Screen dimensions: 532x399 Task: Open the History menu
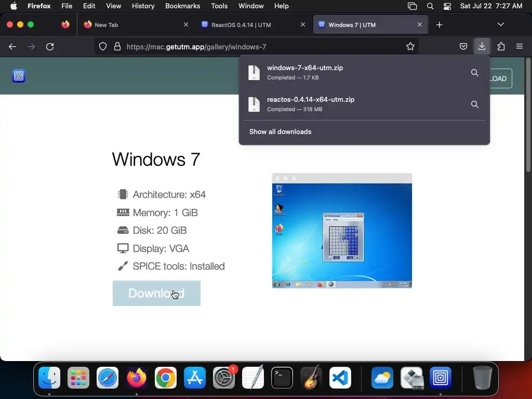point(143,6)
